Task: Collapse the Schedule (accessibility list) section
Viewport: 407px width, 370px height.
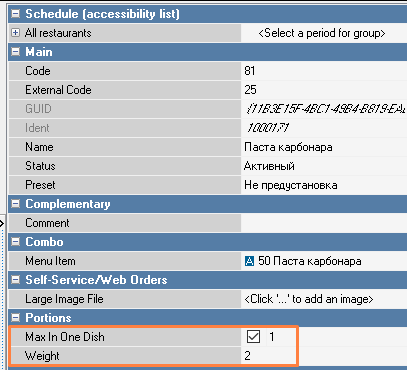Action: (x=15, y=14)
